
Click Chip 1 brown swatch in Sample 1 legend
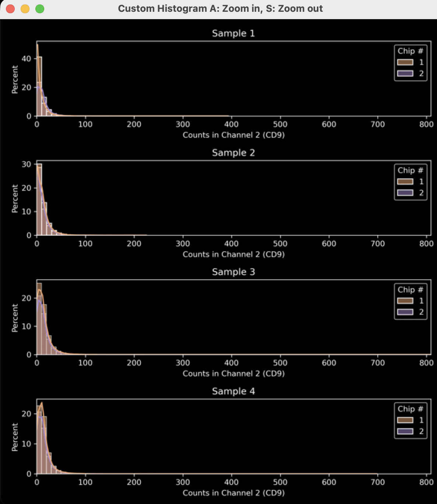coord(405,62)
